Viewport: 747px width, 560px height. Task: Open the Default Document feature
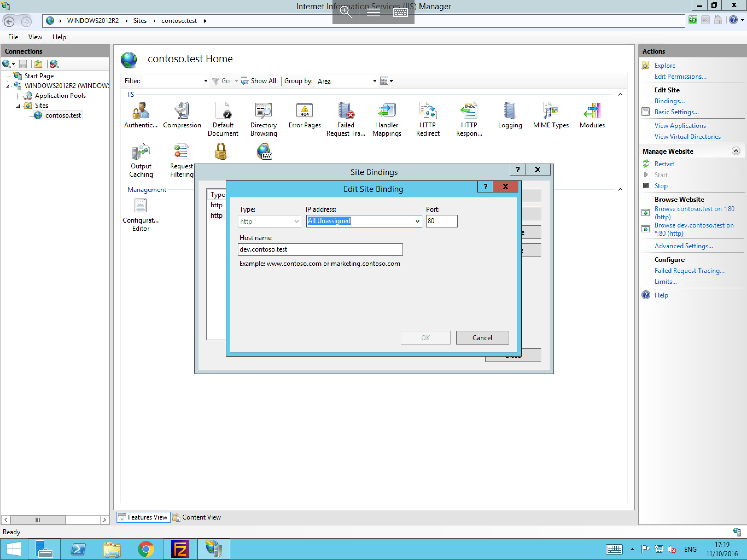pyautogui.click(x=223, y=119)
